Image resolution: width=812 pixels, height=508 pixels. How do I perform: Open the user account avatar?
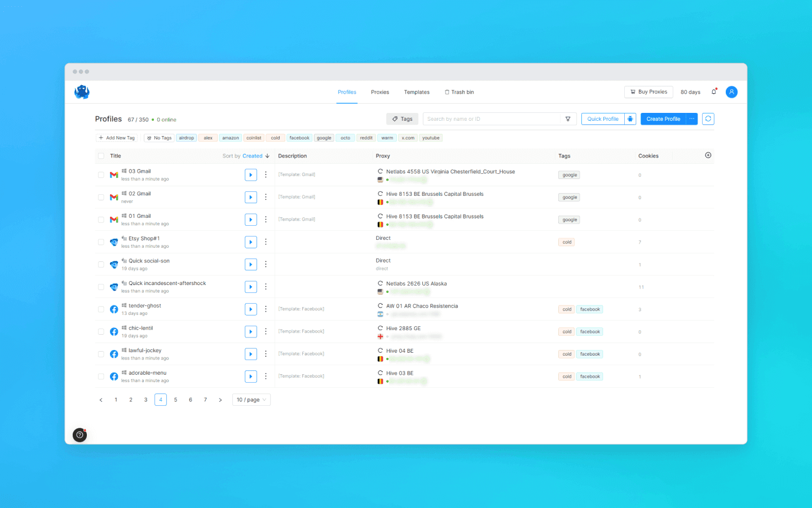731,92
